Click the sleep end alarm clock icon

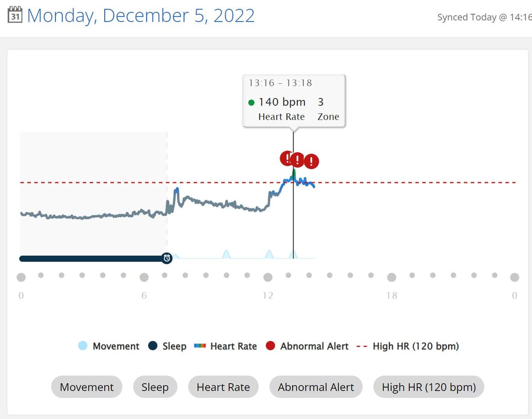[x=167, y=258]
